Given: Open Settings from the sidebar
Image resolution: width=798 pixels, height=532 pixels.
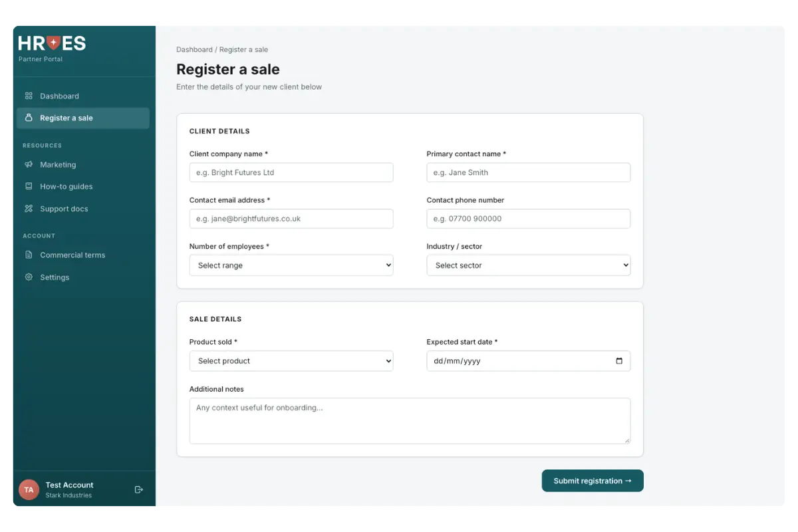Looking at the screenshot, I should coord(83,277).
